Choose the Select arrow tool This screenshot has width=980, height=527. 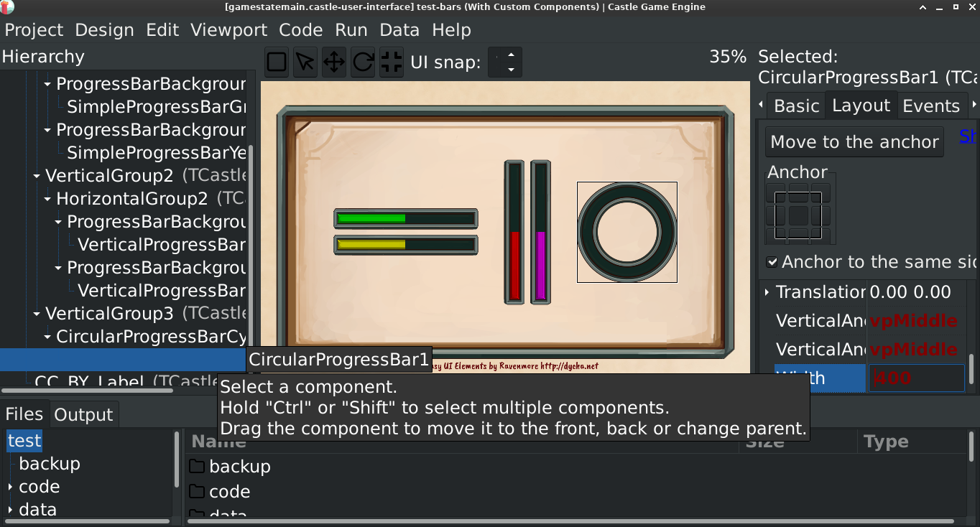pyautogui.click(x=305, y=62)
